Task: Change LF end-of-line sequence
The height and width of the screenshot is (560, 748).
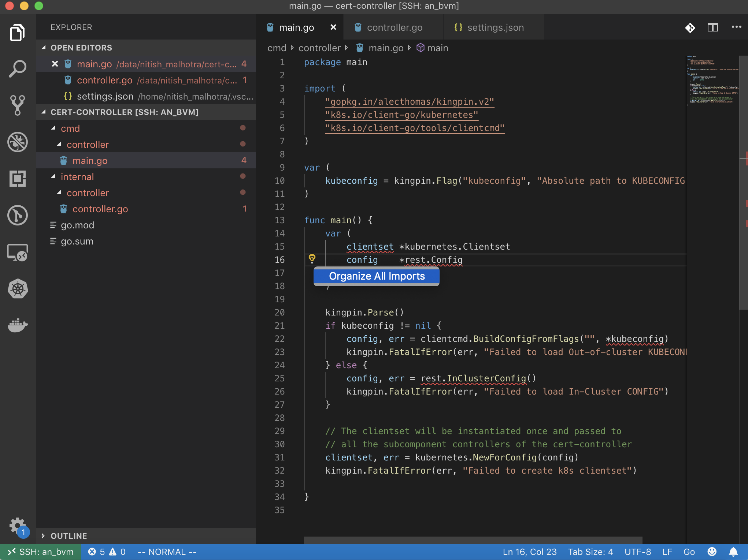Action: pyautogui.click(x=667, y=552)
